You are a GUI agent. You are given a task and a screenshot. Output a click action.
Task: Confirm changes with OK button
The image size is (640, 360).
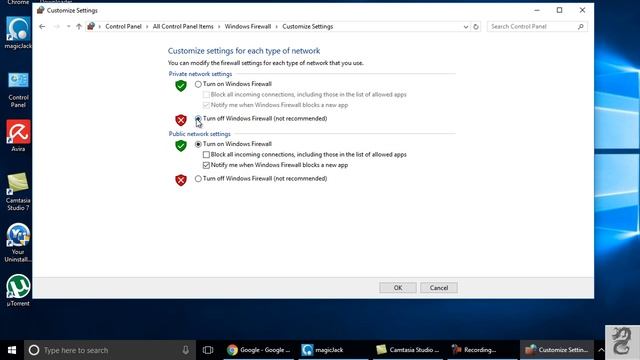click(x=398, y=288)
